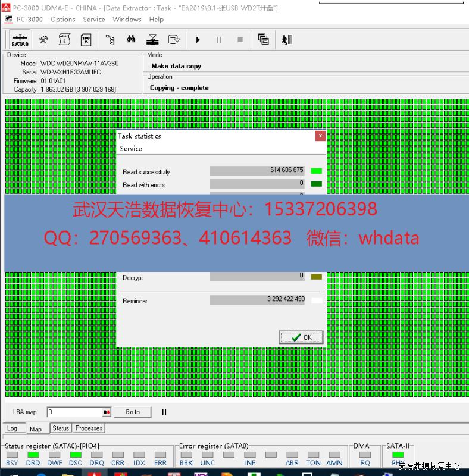Open the Service menu in Task statistics

pyautogui.click(x=131, y=149)
